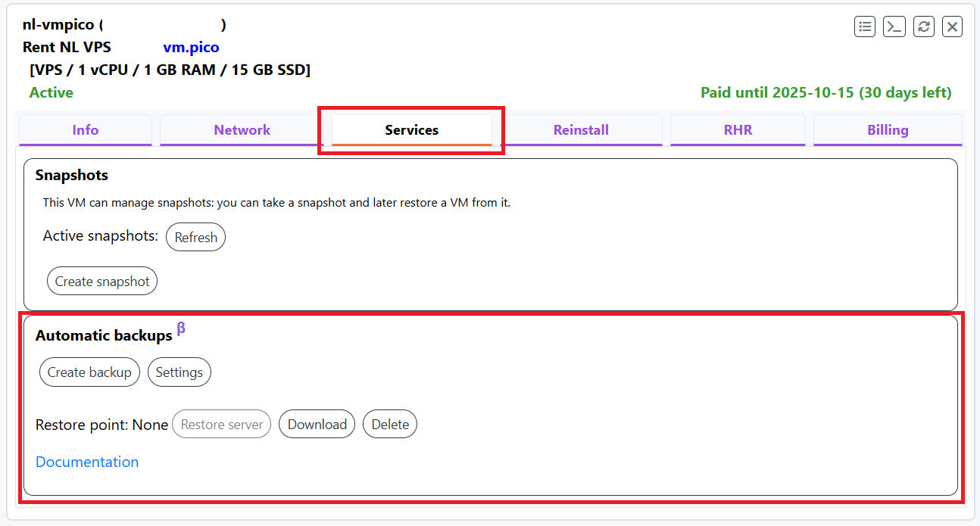Screen dimensions: 980x526
Task: Open the Documentation link
Action: (x=87, y=462)
